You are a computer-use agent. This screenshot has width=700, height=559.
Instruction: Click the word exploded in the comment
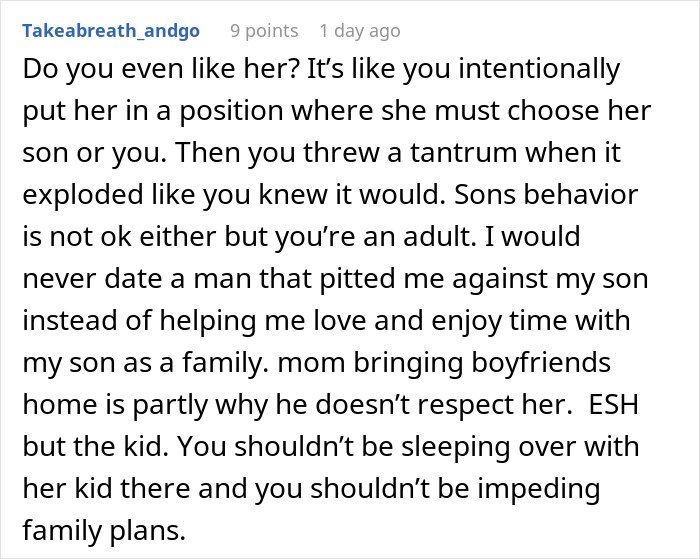click(83, 195)
